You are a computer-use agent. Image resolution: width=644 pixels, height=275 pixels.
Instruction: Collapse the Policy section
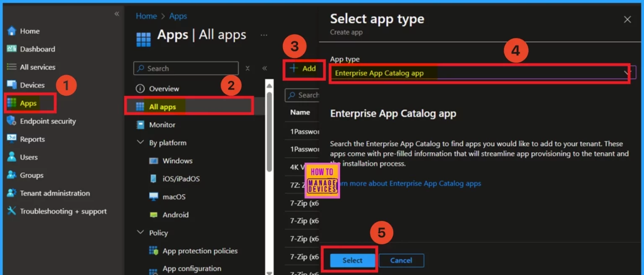(140, 232)
